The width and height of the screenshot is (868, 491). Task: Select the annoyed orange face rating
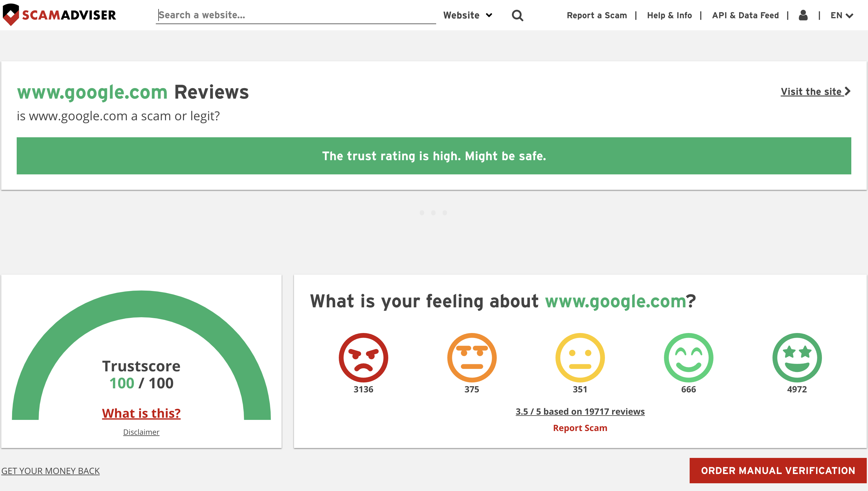[x=472, y=357]
